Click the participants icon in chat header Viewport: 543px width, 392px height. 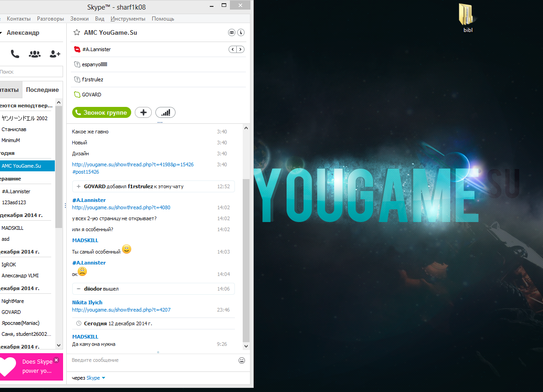pyautogui.click(x=232, y=32)
